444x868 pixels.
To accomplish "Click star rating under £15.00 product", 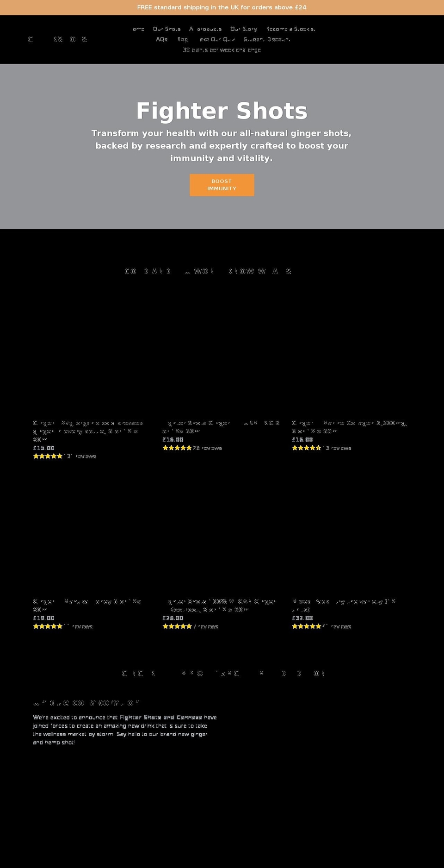I will click(64, 456).
